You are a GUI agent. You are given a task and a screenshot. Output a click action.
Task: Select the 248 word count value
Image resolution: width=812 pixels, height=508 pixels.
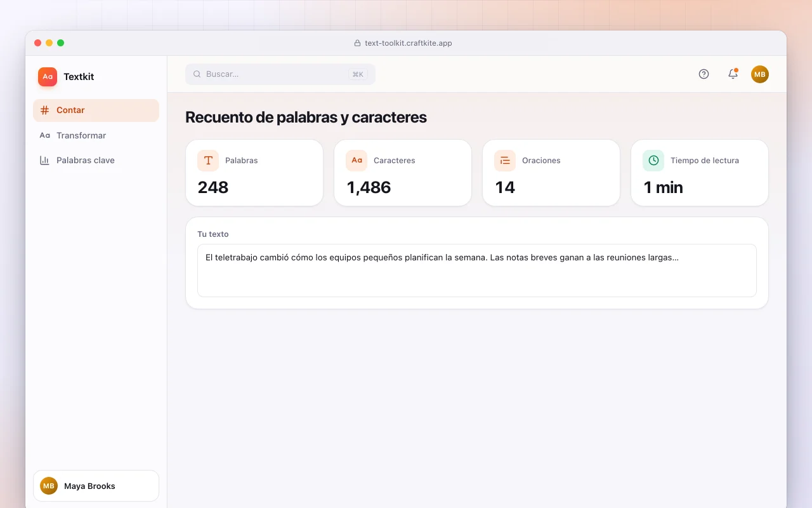213,187
